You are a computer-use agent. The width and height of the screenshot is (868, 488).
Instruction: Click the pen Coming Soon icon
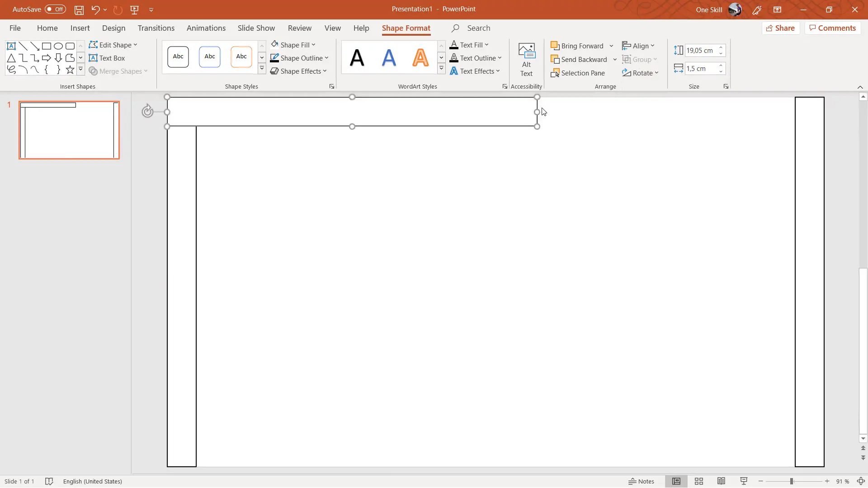coord(757,9)
